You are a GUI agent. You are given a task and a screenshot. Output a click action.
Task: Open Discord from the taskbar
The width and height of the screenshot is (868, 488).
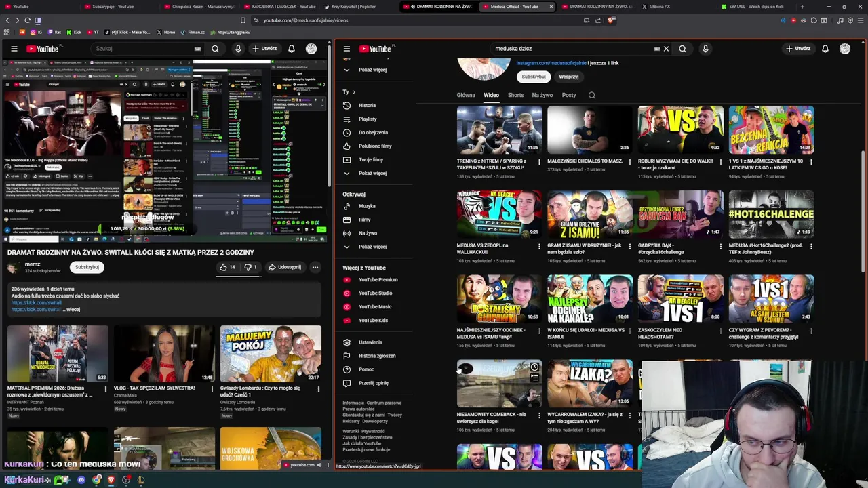[x=81, y=480]
